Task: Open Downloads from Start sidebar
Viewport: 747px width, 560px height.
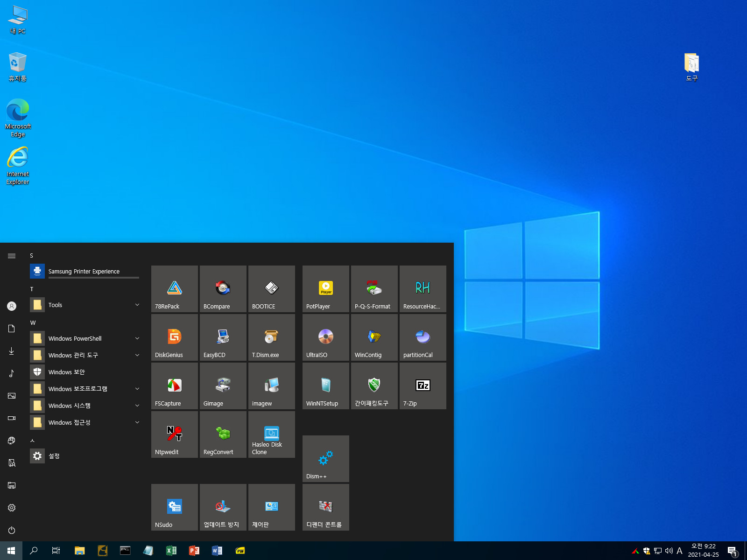Action: 12,351
